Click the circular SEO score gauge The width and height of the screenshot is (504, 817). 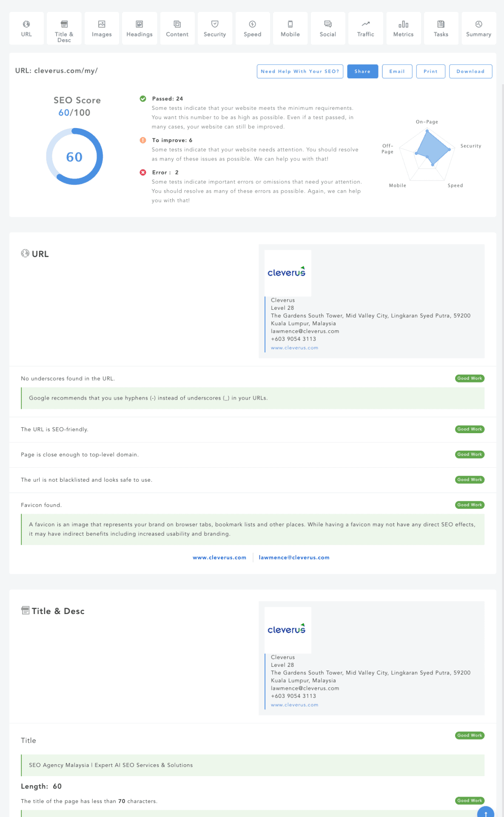coord(74,157)
